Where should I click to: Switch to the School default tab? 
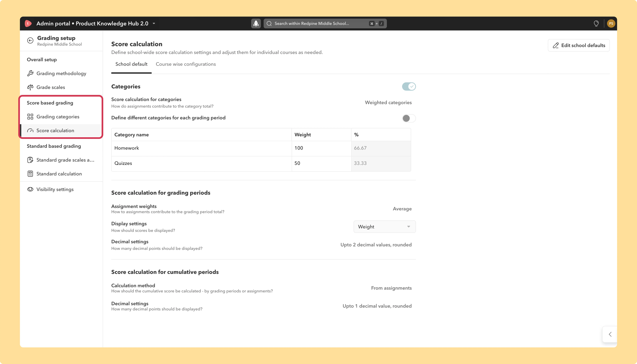point(131,64)
